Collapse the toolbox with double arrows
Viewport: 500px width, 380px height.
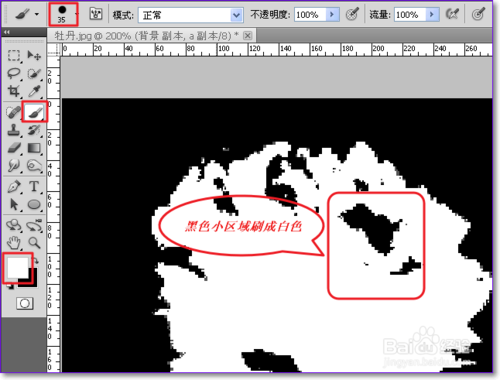[x=7, y=32]
